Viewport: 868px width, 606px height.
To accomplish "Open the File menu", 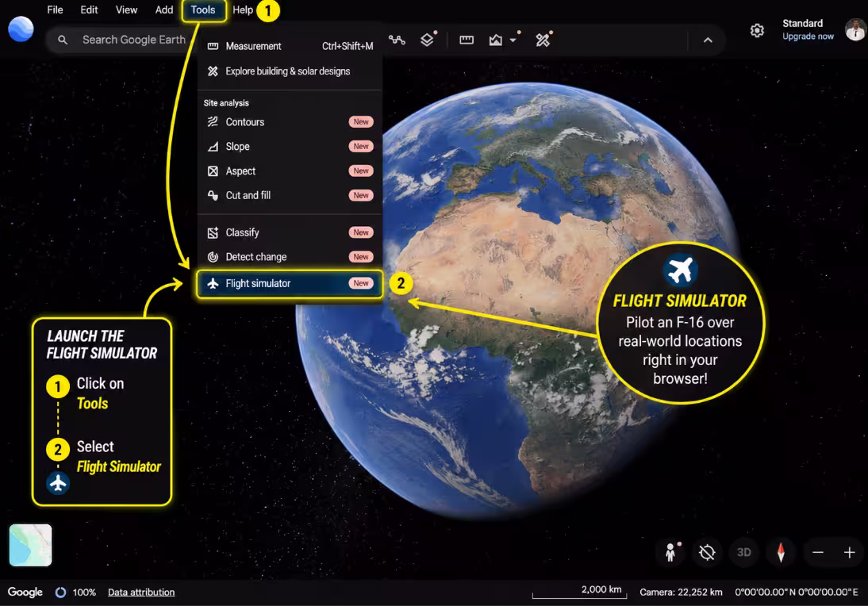I will click(55, 10).
